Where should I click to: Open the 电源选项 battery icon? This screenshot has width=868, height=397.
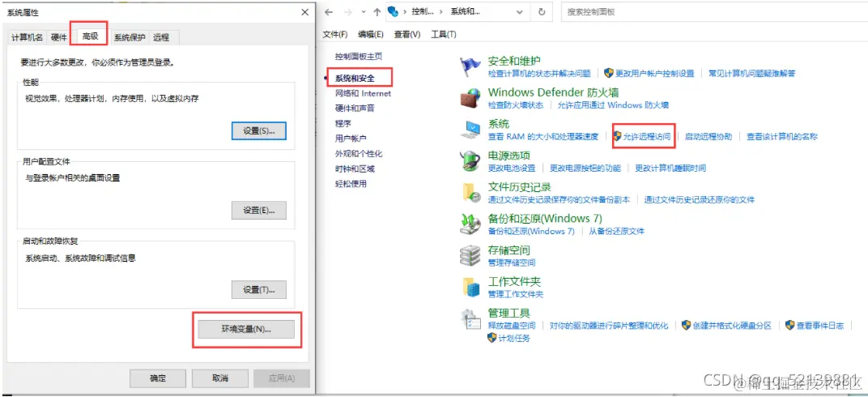click(x=471, y=161)
